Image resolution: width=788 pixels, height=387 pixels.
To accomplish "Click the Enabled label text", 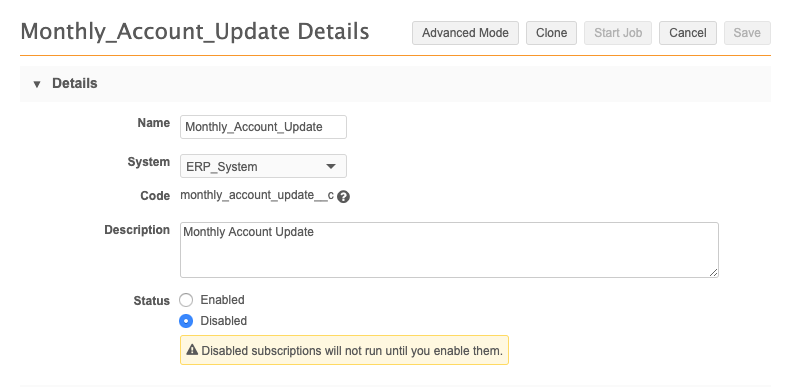I will tap(222, 300).
